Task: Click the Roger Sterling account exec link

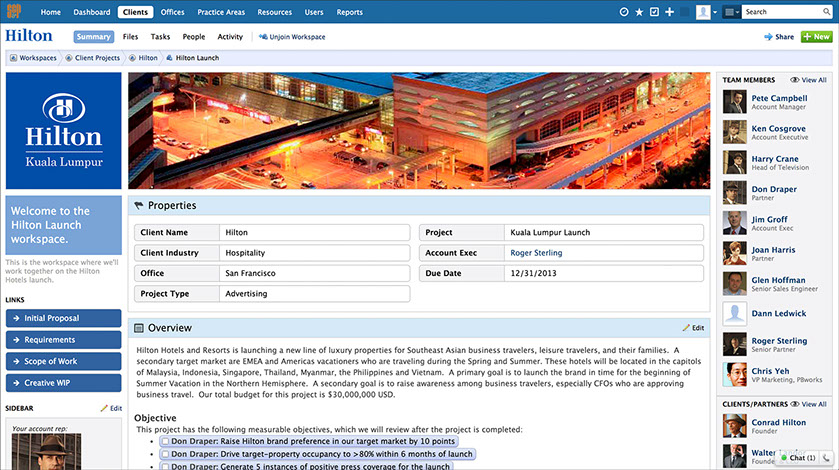Action: tap(536, 253)
